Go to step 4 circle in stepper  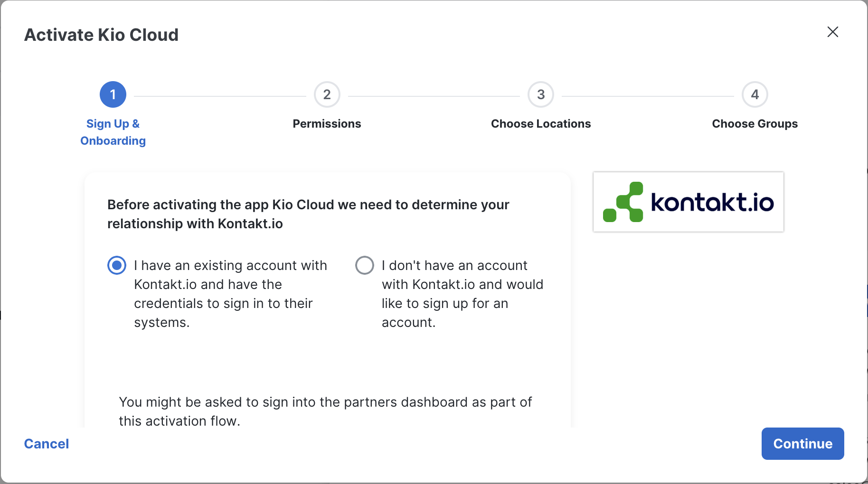(x=755, y=94)
